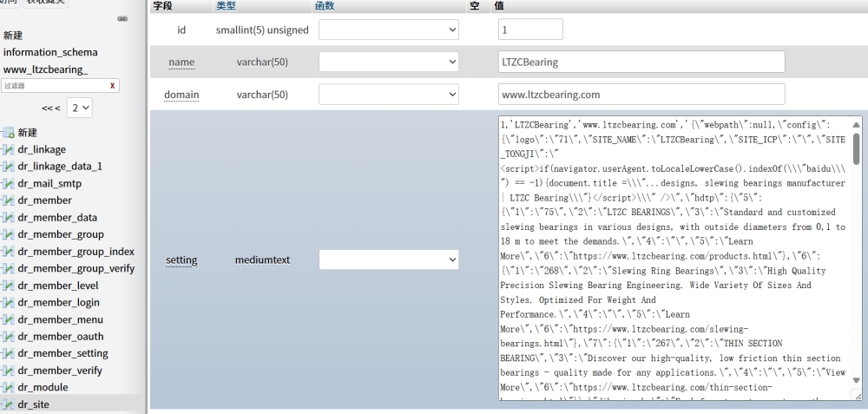The height and width of the screenshot is (414, 868).
Task: Click 新建 at the top of the database list
Action: coord(13,36)
